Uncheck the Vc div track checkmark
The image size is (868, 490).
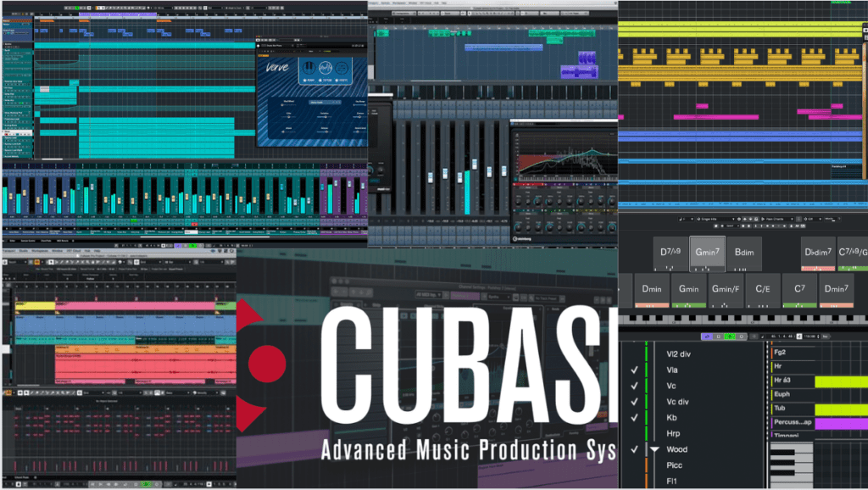pos(634,402)
